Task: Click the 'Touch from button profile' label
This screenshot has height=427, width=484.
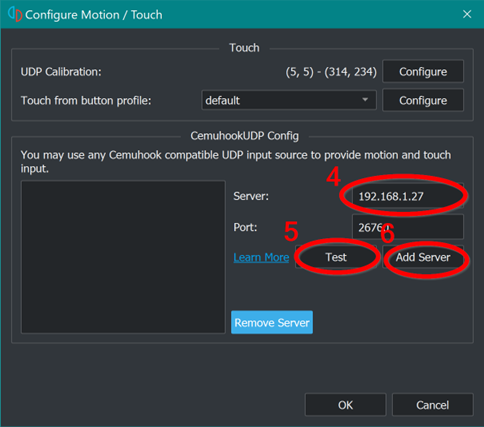Action: tap(86, 100)
